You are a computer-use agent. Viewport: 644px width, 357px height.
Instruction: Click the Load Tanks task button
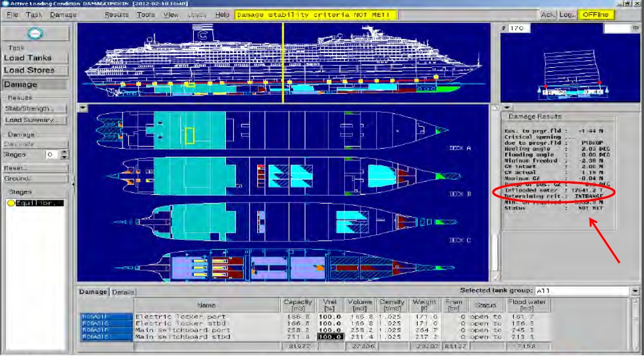click(35, 58)
